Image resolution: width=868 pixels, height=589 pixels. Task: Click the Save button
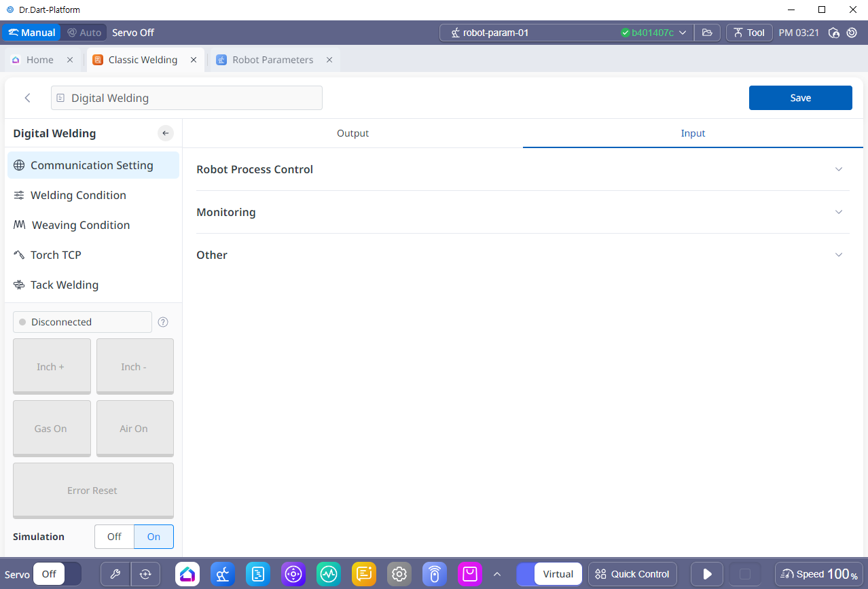click(800, 98)
